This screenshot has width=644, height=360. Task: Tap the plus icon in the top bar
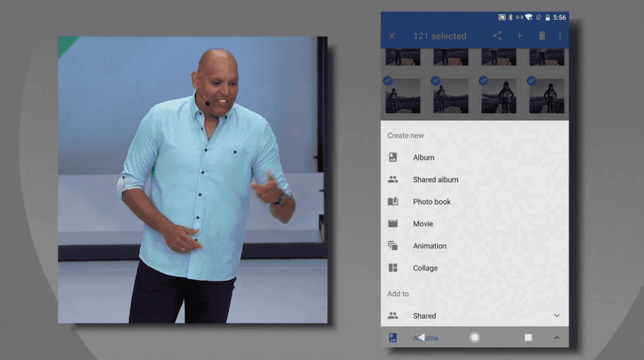(520, 36)
